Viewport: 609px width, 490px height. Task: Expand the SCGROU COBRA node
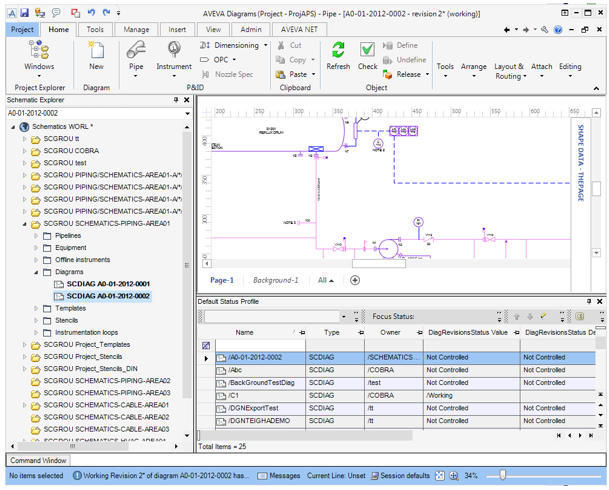[x=24, y=151]
